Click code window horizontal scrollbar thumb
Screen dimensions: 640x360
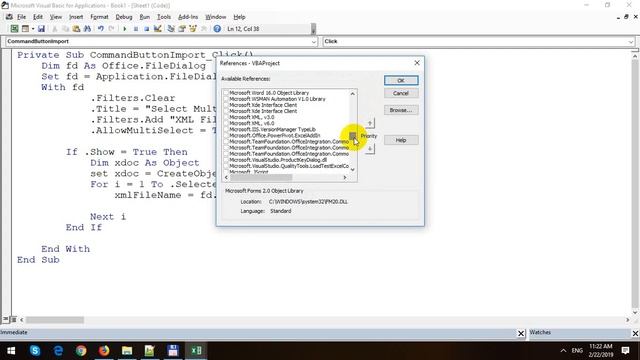[x=55, y=320]
